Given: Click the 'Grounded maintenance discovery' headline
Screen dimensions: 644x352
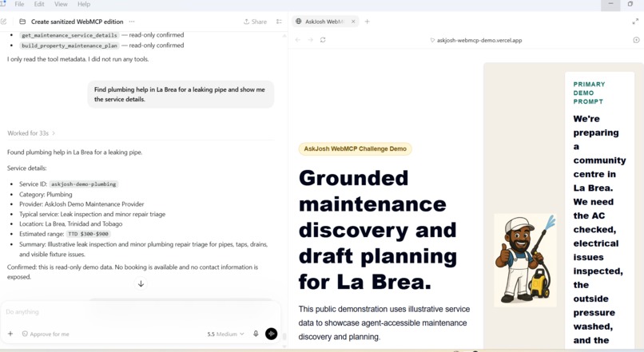Looking at the screenshot, I should point(378,230).
